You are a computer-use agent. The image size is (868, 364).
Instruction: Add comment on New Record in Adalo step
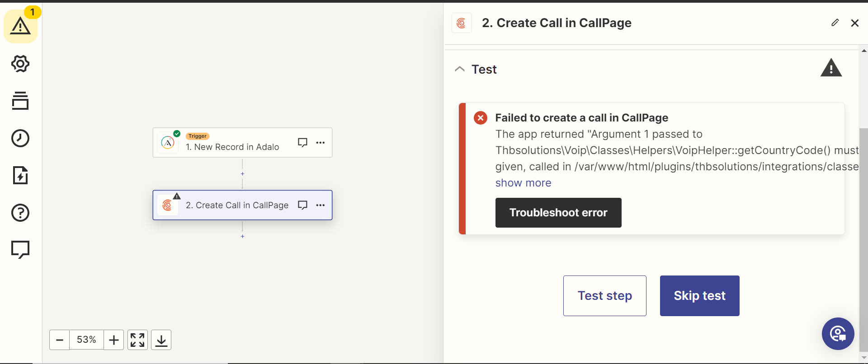tap(302, 143)
